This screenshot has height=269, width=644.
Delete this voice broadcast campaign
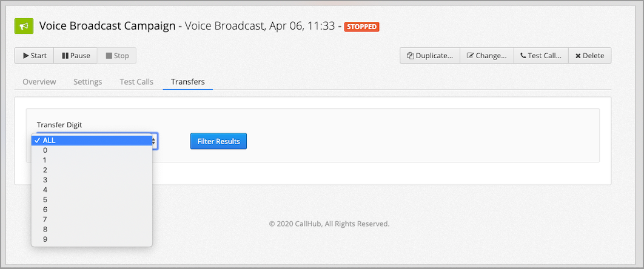[x=590, y=56]
